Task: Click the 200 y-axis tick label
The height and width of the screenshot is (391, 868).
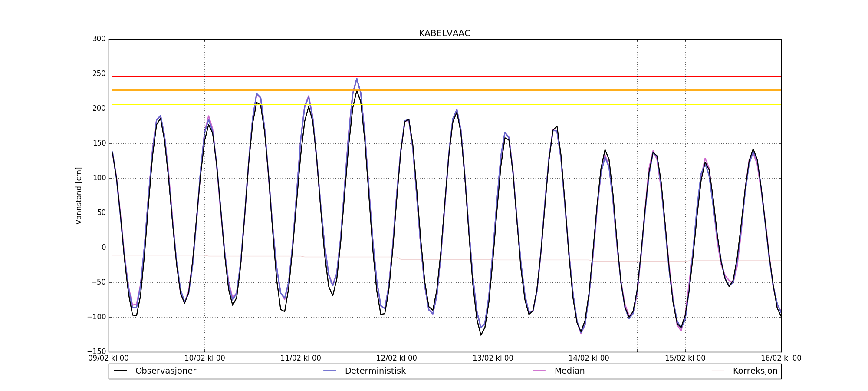Action: (99, 109)
